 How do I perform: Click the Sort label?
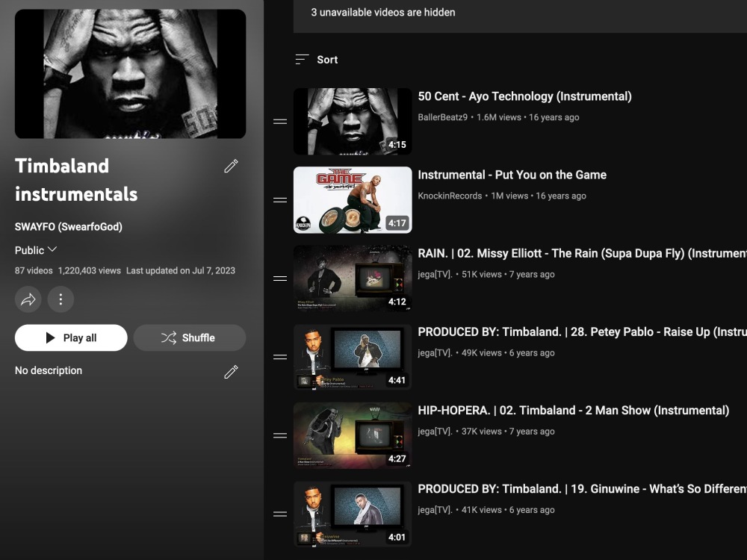pyautogui.click(x=327, y=60)
